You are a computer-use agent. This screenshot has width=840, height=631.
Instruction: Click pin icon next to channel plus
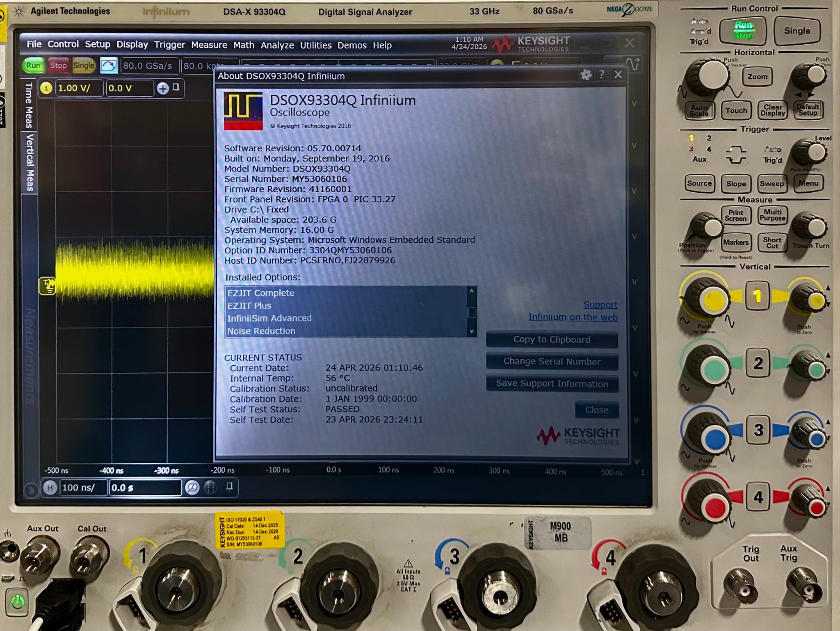point(176,87)
